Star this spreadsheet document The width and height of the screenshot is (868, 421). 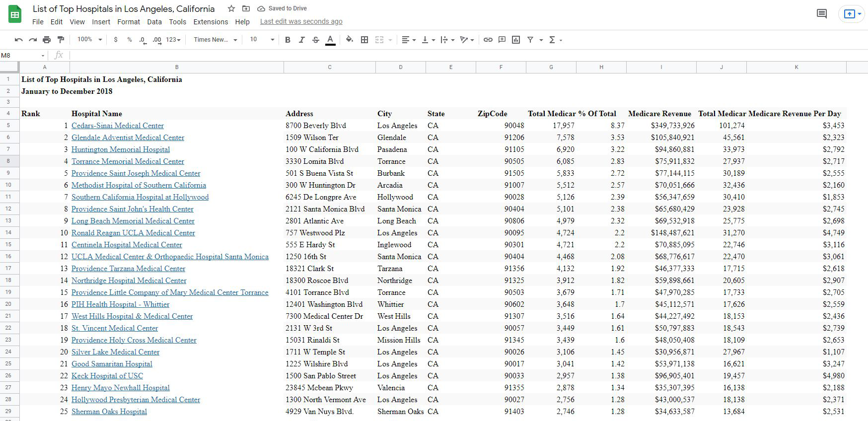coord(231,8)
